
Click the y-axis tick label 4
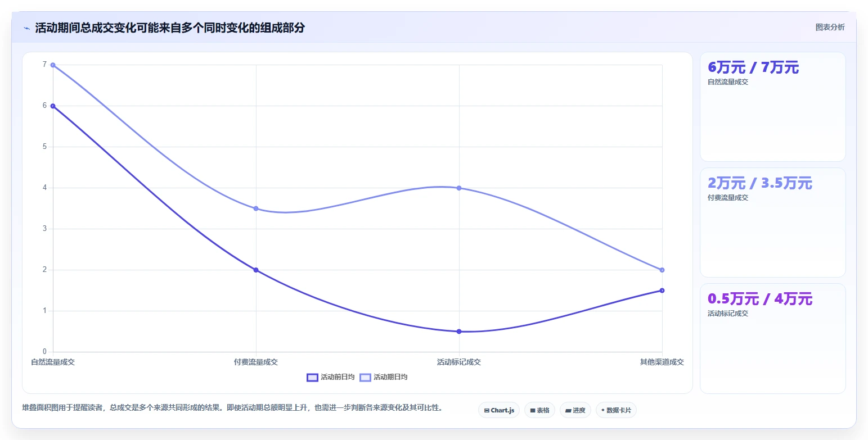44,188
